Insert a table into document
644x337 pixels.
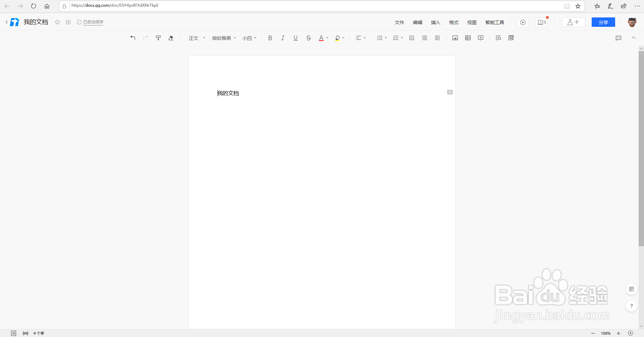pos(468,38)
